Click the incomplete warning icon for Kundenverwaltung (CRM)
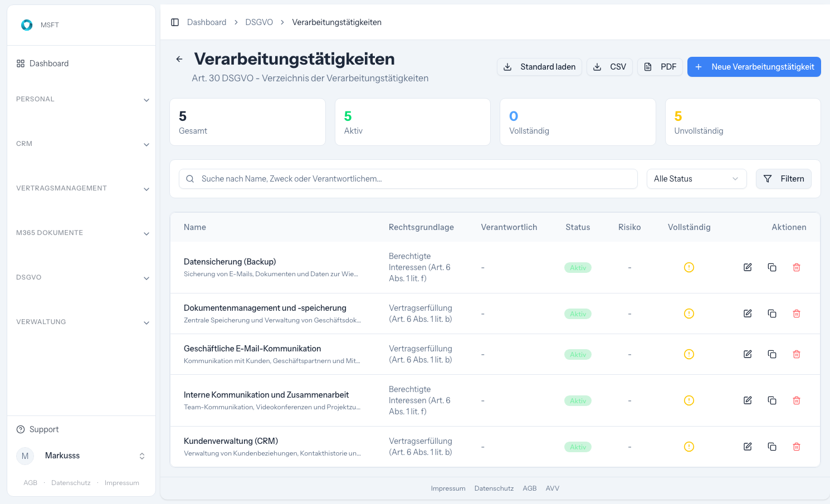This screenshot has width=830, height=504. [x=689, y=447]
